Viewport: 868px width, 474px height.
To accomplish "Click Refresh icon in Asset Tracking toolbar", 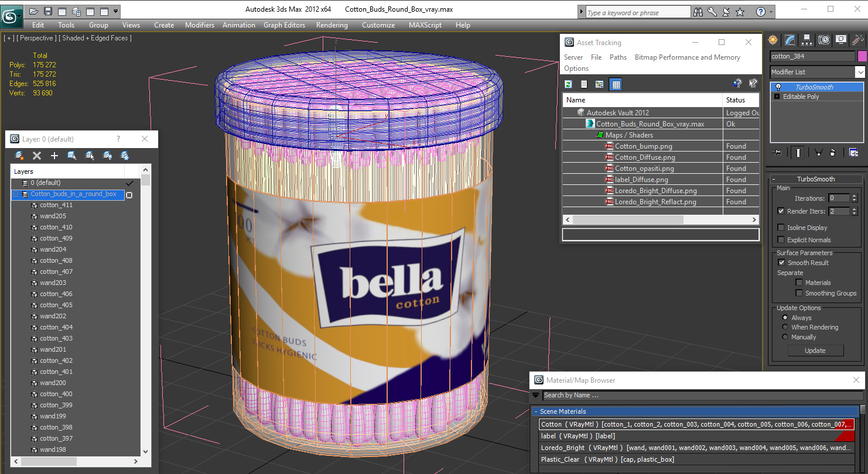I will pyautogui.click(x=568, y=84).
